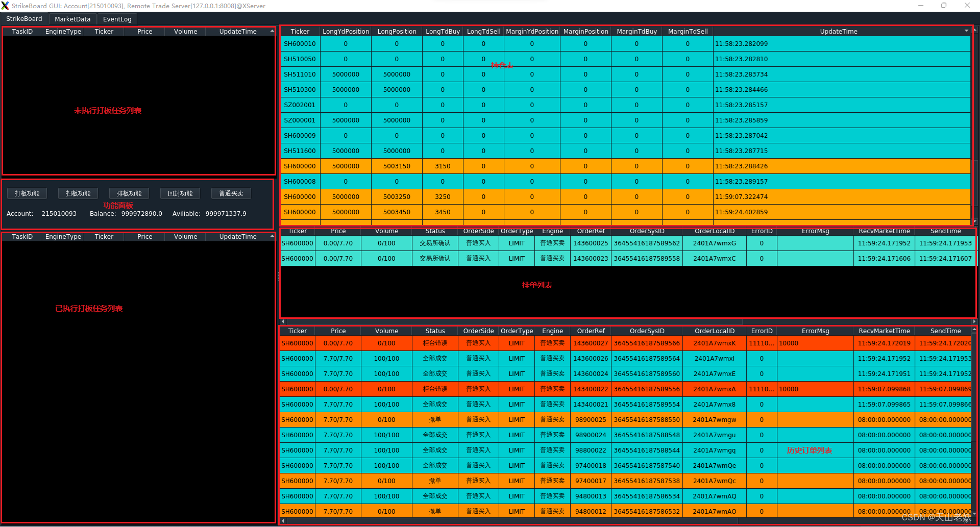Select history order with OrderRef 98900024
Image resolution: width=980 pixels, height=527 pixels.
[x=625, y=435]
